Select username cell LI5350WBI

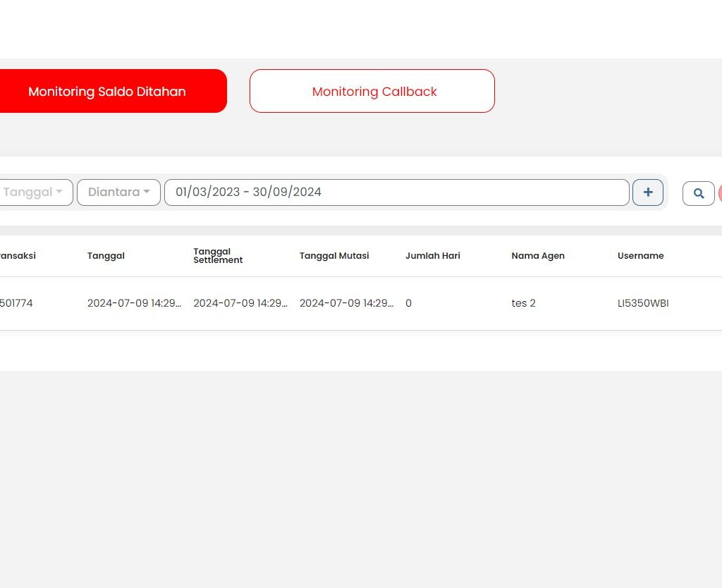pyautogui.click(x=642, y=304)
